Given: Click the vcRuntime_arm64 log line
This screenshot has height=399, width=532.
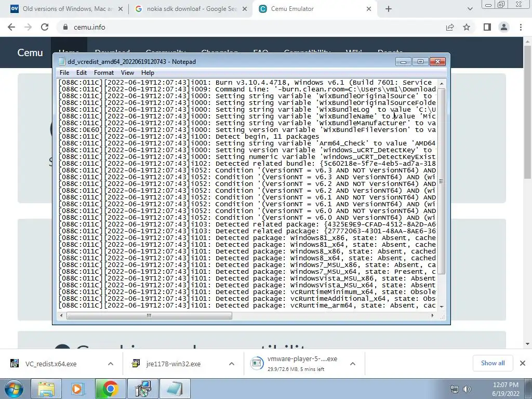Looking at the screenshot, I should (x=247, y=305).
